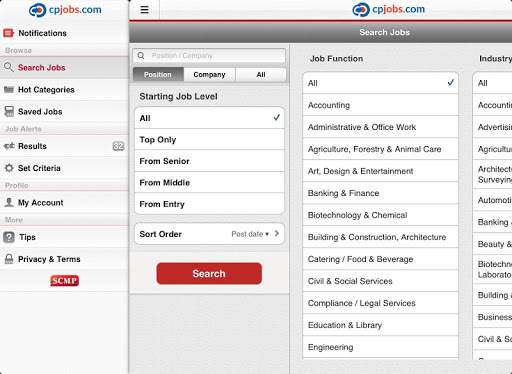
Task: Select From Senior job level option
Action: pyautogui.click(x=209, y=161)
